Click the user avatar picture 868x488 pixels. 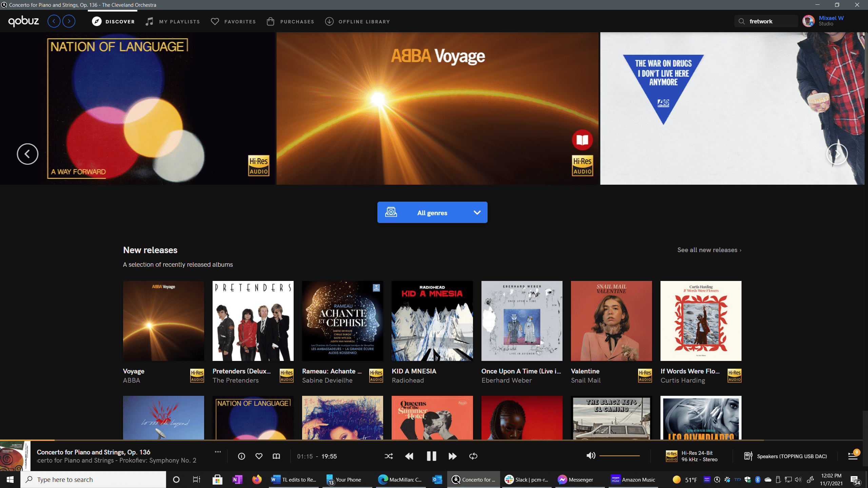(x=808, y=21)
